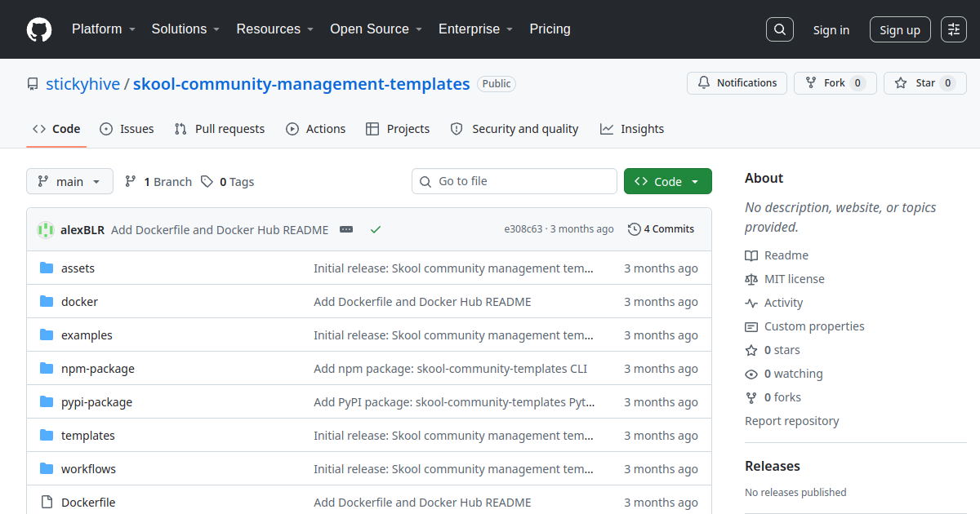
Task: Click the npm-package folder icon
Action: point(47,369)
